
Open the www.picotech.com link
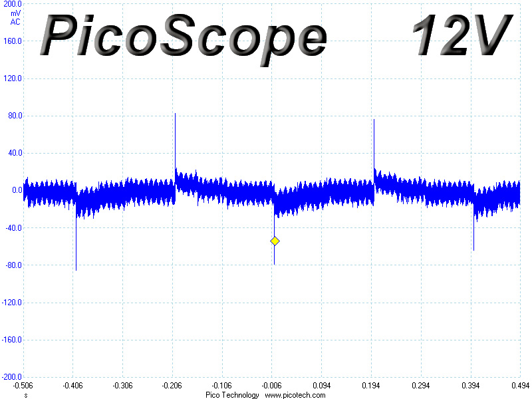coord(295,395)
